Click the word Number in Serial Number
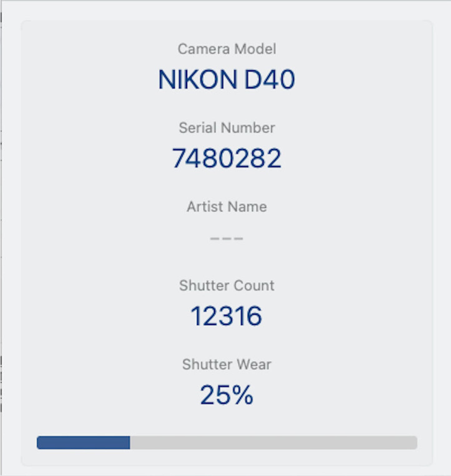Screen dimensions: 451x476 pos(248,128)
